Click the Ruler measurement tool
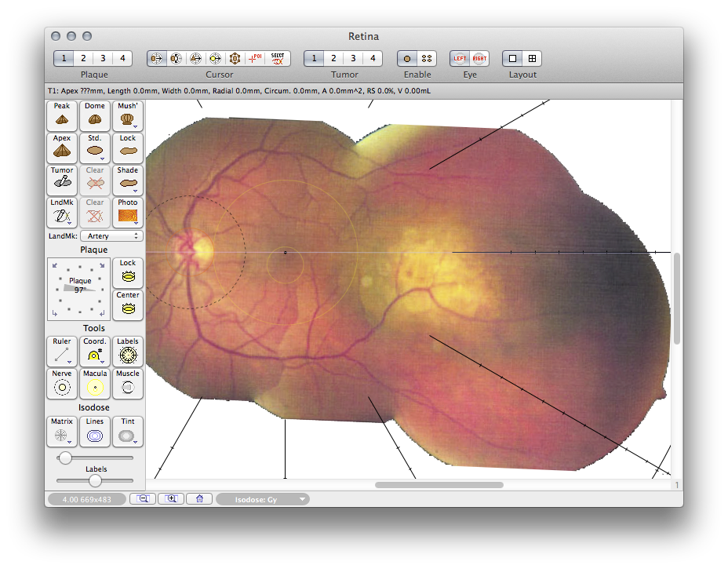728x569 pixels. [62, 352]
